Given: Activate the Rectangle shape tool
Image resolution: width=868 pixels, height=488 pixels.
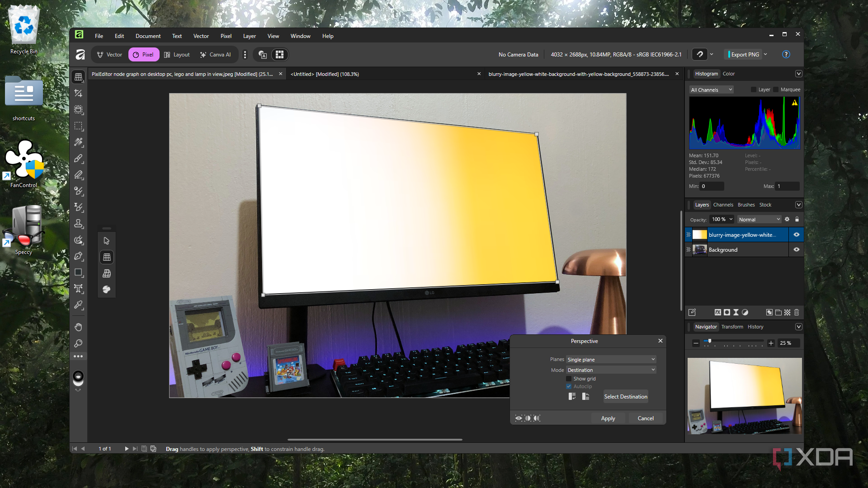Looking at the screenshot, I should pos(78,272).
